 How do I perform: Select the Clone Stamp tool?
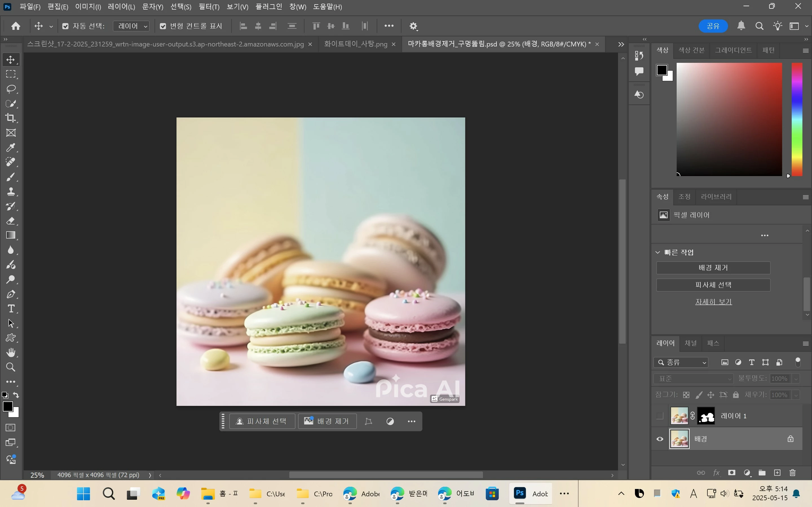coord(11,192)
